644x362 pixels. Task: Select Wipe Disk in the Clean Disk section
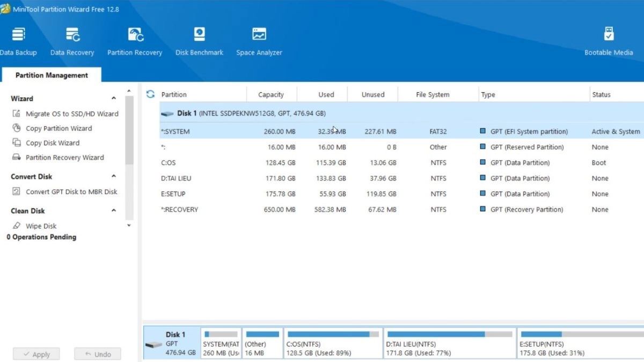pyautogui.click(x=34, y=226)
